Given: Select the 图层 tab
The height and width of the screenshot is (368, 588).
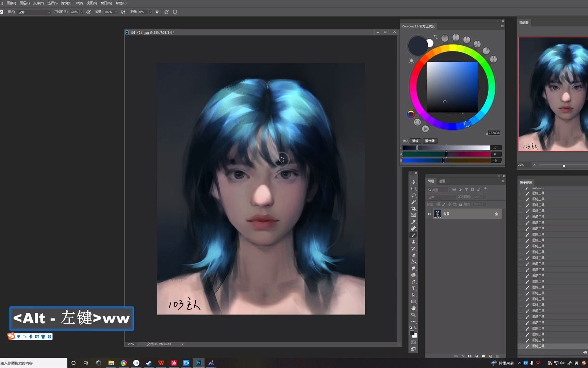Looking at the screenshot, I should [x=431, y=181].
